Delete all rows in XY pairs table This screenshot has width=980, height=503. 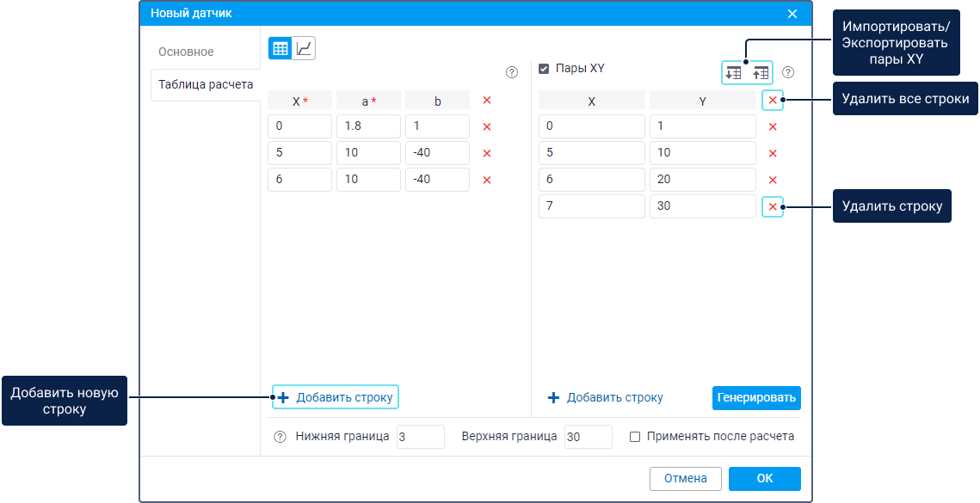[x=773, y=100]
